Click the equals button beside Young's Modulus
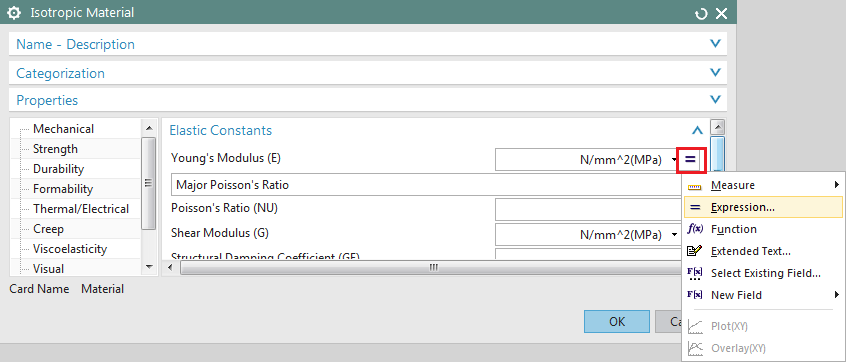Viewport: 846px width, 362px height. tap(691, 160)
